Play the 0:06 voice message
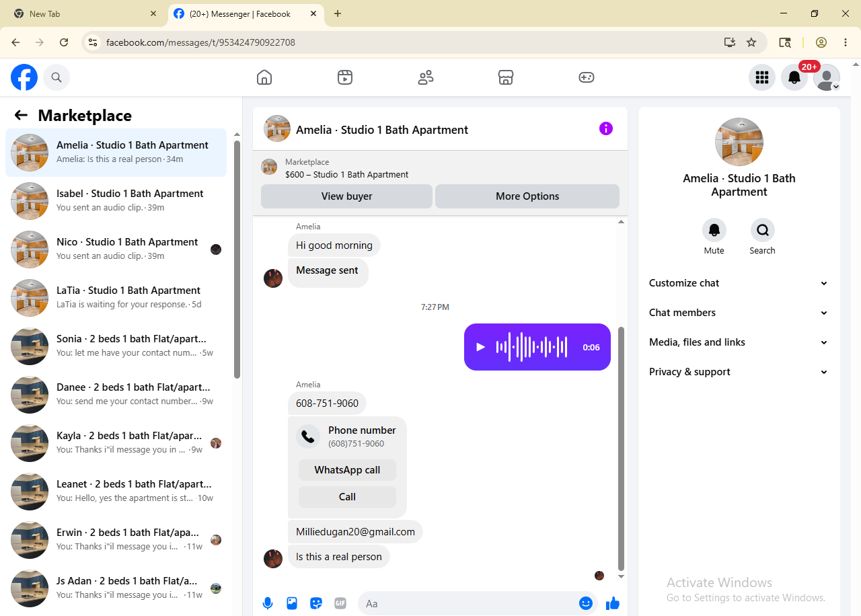 pyautogui.click(x=480, y=347)
